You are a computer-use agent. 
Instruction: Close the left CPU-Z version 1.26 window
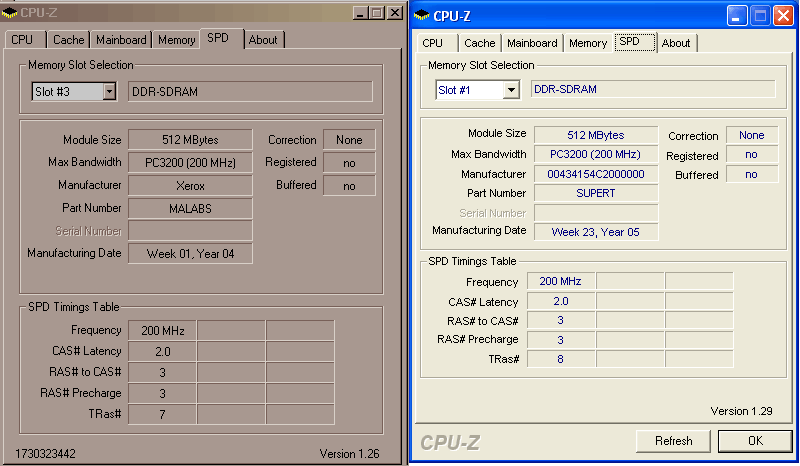[x=394, y=12]
